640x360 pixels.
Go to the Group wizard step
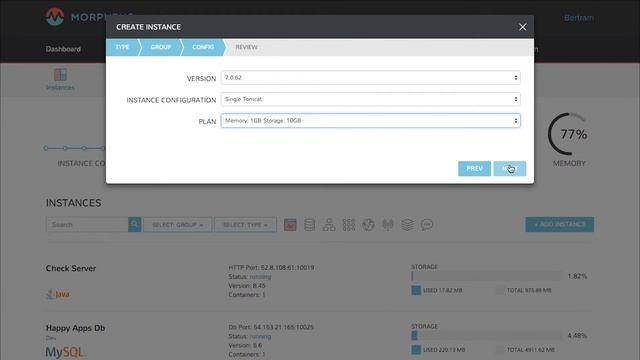(x=160, y=47)
